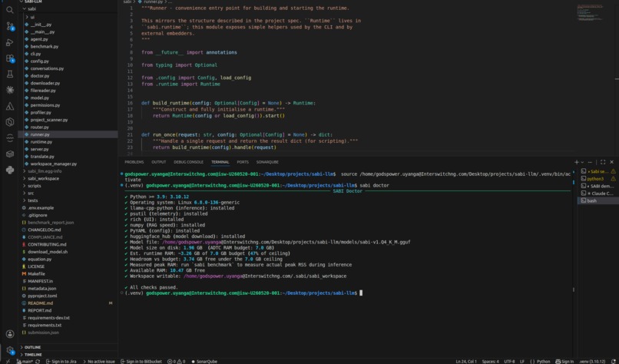
Task: Open remote window indicator in status bar
Action: tap(8, 361)
